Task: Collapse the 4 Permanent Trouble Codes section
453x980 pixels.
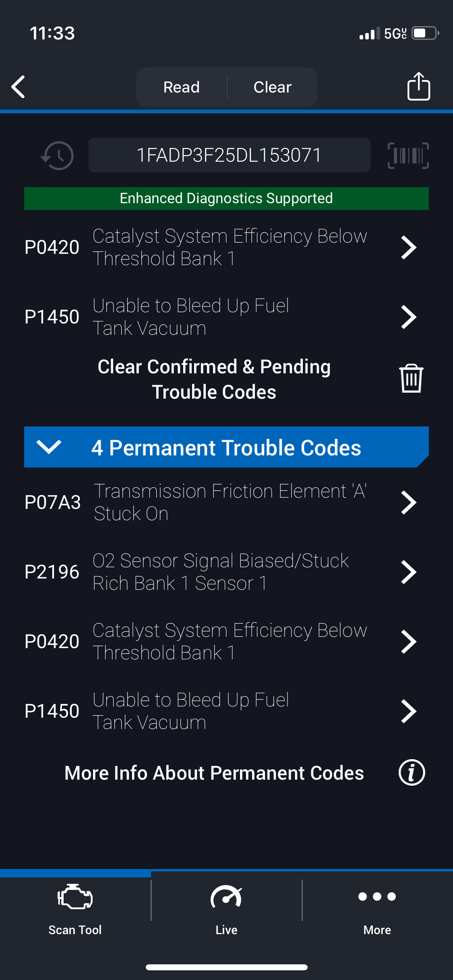Action: 49,447
